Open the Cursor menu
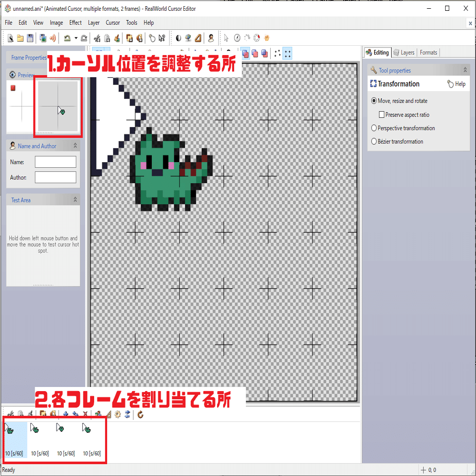The image size is (476, 476). [112, 23]
